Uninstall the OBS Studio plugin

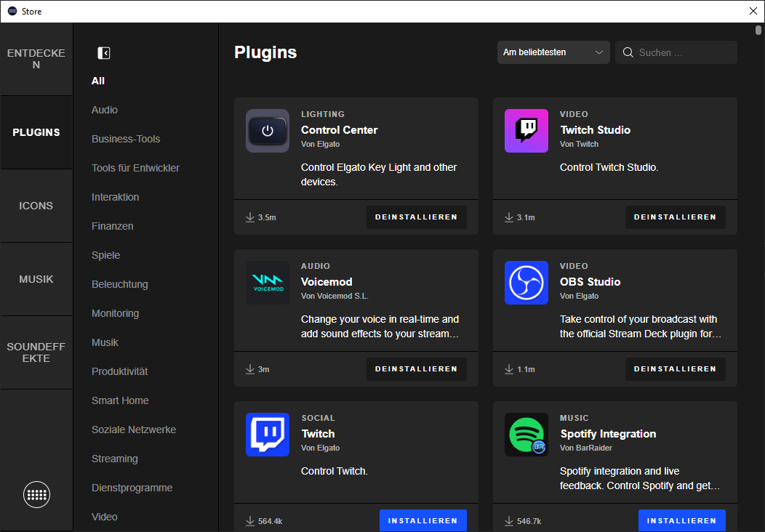675,369
